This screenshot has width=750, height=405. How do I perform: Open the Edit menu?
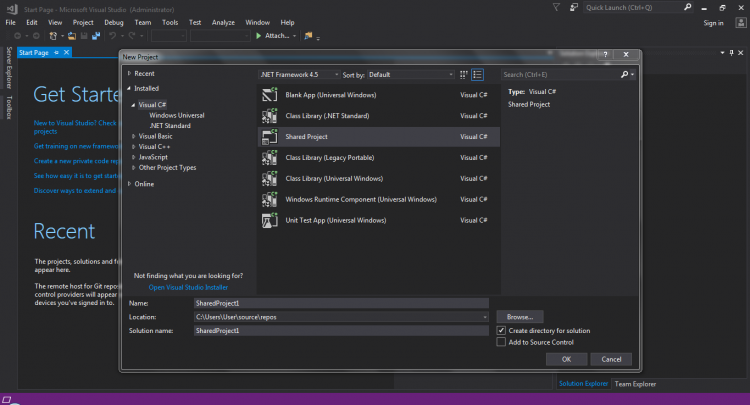[x=32, y=22]
